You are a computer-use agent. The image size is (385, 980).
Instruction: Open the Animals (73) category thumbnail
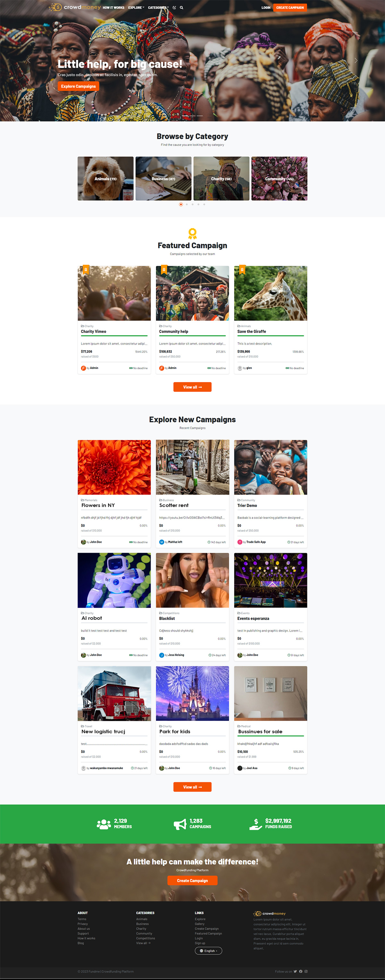point(106,179)
